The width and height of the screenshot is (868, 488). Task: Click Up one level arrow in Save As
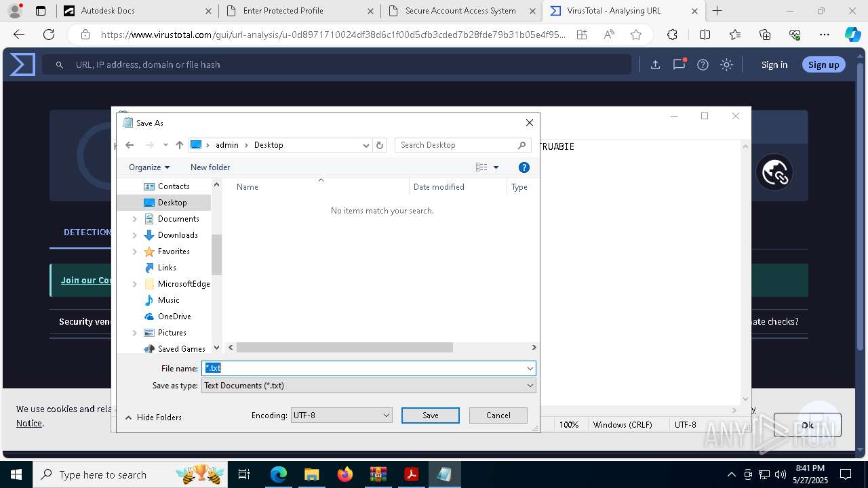click(179, 145)
